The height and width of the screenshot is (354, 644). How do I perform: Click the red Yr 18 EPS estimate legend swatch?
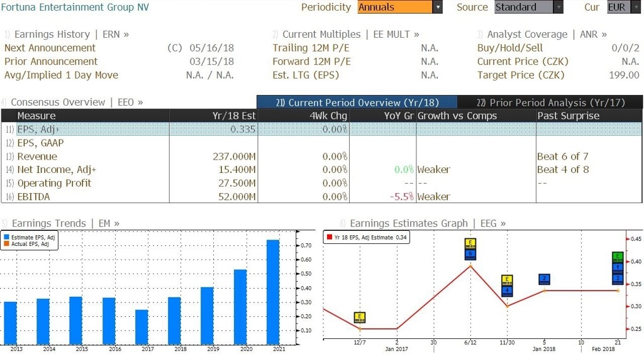330,238
